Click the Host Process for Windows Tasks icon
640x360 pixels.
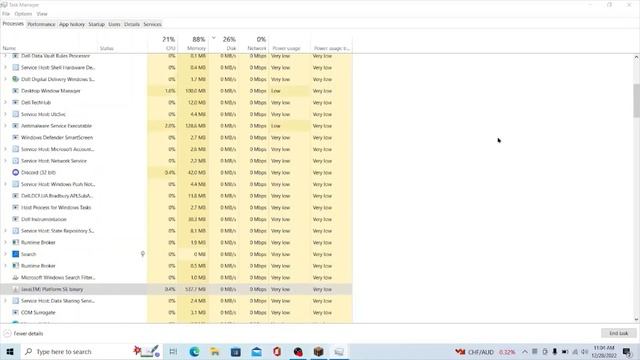(16, 208)
